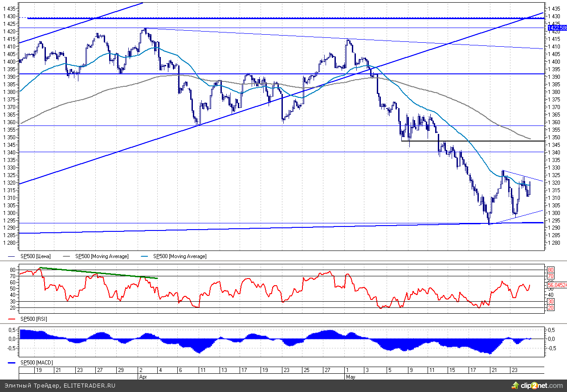567x392 pixels.
Task: Select the black horizontal support line
Action: coord(472,141)
